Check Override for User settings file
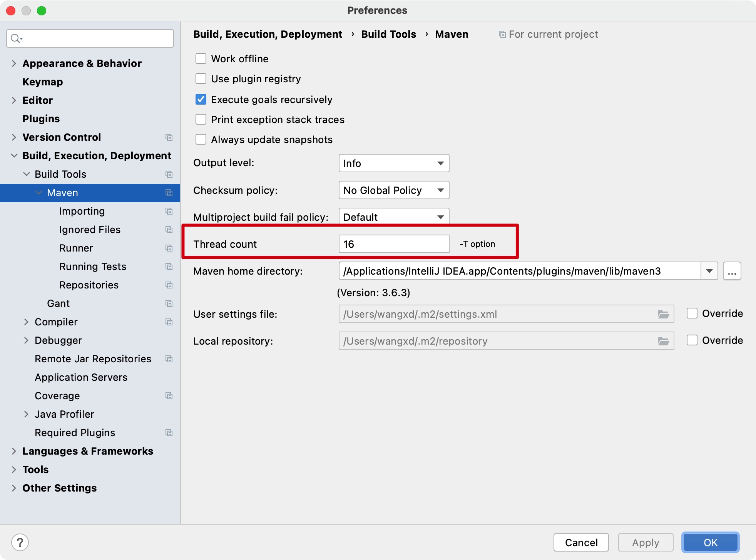The height and width of the screenshot is (560, 756). [x=692, y=313]
